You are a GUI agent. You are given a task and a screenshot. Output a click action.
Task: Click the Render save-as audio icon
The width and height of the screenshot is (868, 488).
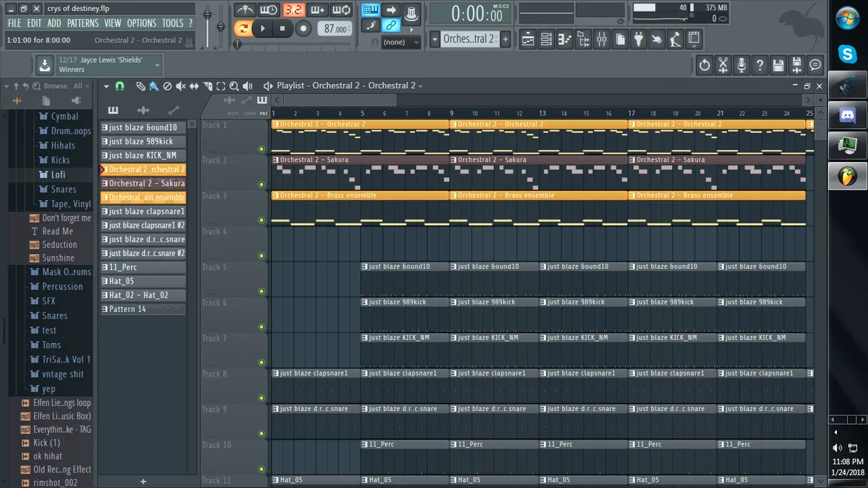pyautogui.click(x=797, y=65)
